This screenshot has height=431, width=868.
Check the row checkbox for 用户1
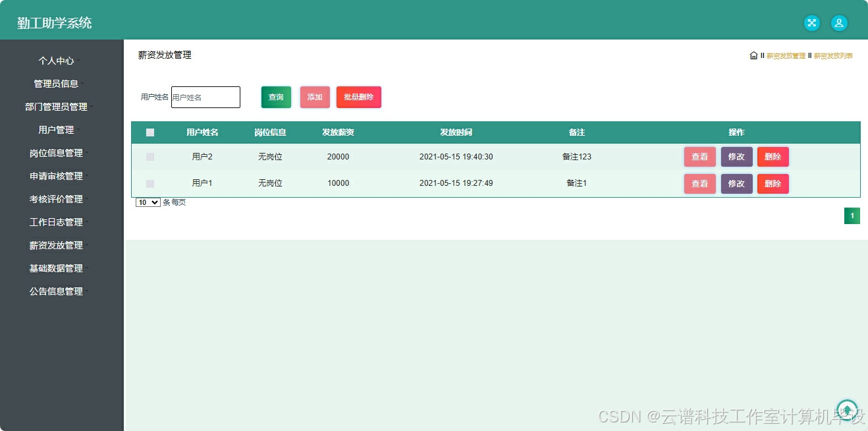click(150, 183)
